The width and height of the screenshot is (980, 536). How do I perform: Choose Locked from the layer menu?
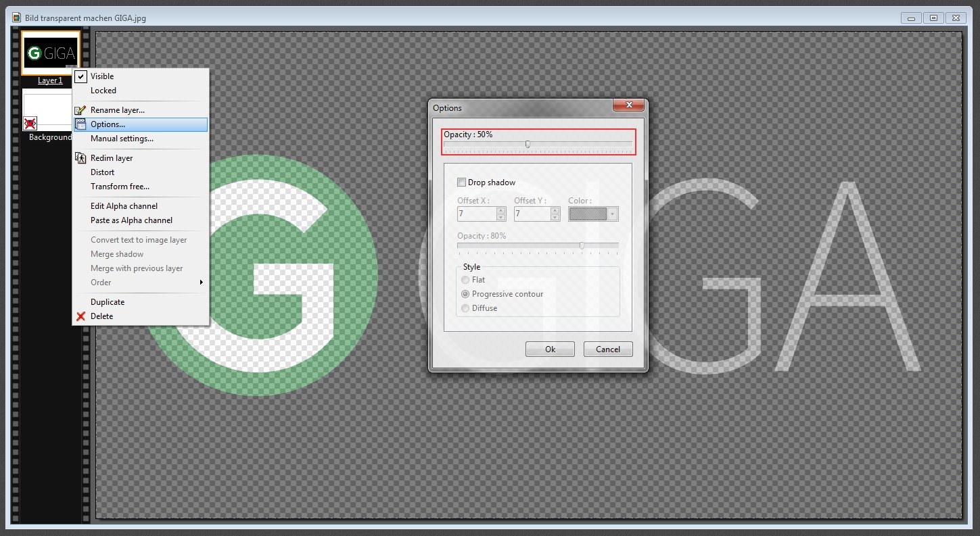[141, 91]
